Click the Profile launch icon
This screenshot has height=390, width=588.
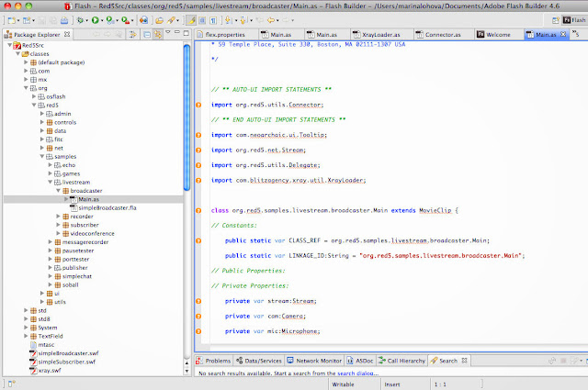110,20
